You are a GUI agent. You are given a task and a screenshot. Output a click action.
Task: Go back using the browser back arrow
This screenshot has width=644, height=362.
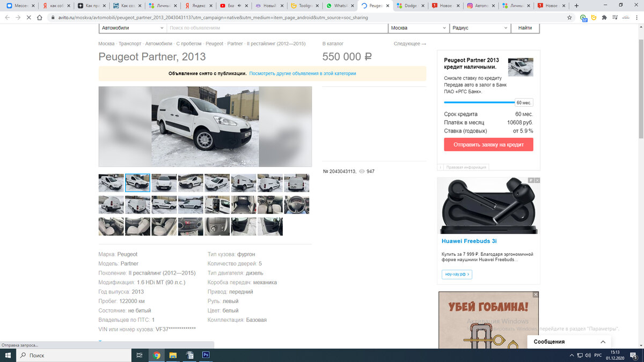[7, 17]
